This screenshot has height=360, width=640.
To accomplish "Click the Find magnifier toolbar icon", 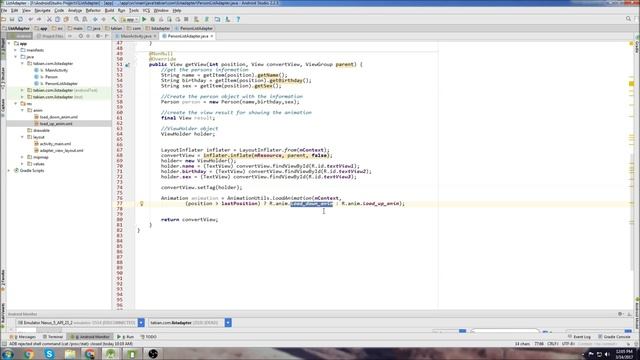I will click(76, 19).
